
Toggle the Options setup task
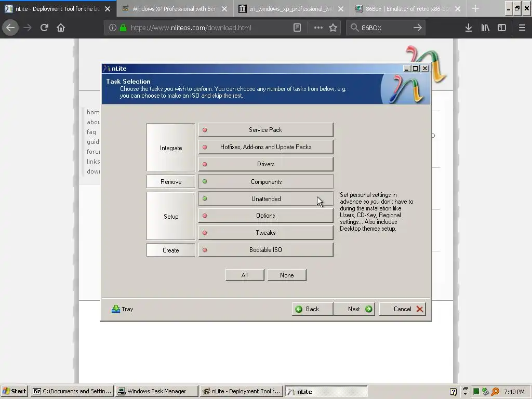[265, 216]
